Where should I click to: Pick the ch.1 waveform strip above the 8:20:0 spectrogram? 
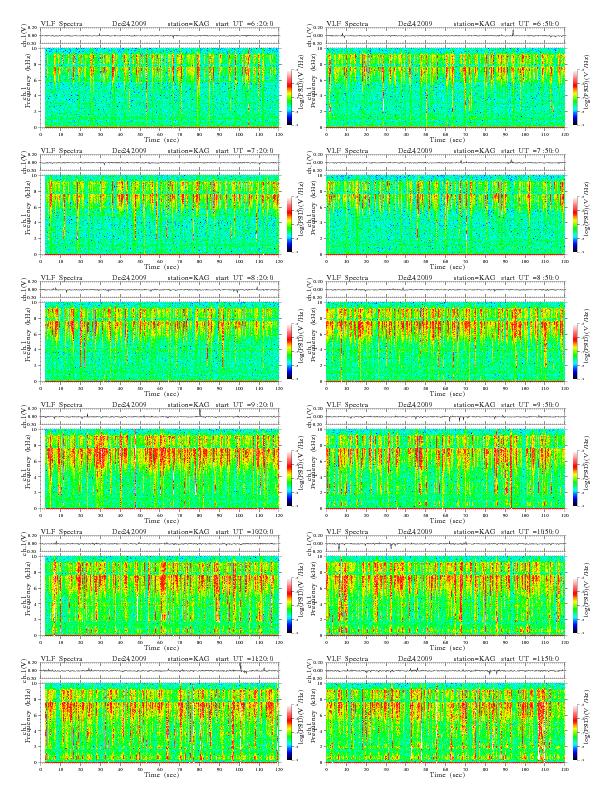click(x=160, y=290)
